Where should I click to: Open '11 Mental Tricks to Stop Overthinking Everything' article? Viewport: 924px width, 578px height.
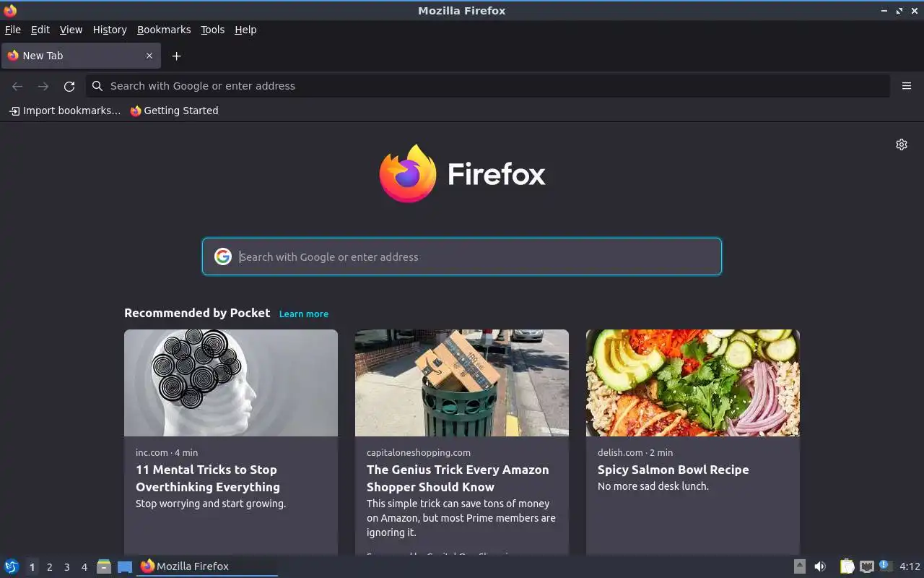point(208,478)
